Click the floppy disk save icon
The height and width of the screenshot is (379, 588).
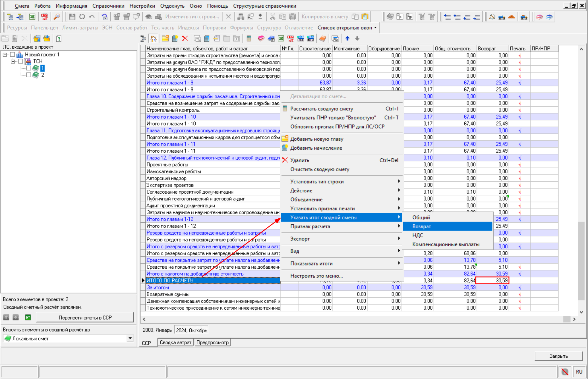(x=72, y=17)
